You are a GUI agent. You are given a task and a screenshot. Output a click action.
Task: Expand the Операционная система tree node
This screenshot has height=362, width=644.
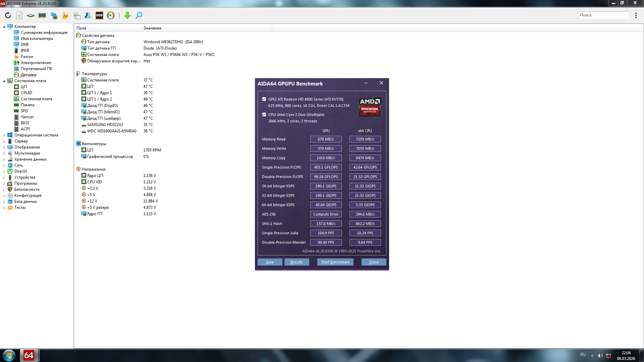click(4, 135)
